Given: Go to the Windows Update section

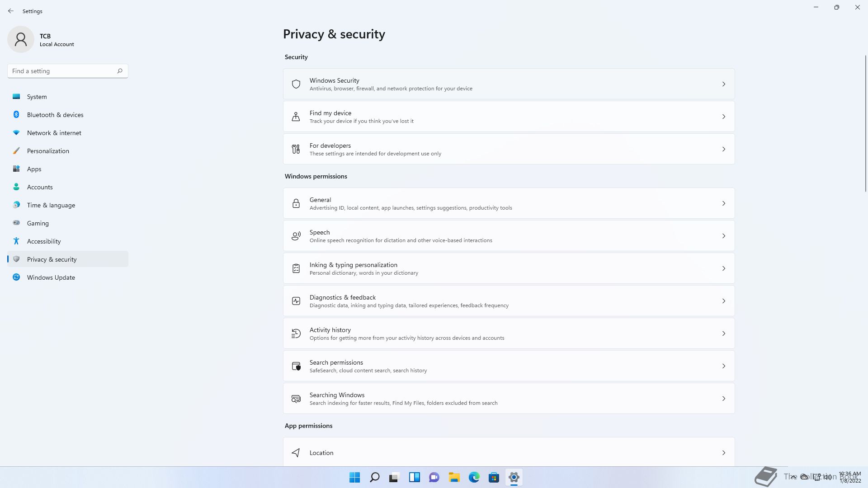Looking at the screenshot, I should click(51, 277).
